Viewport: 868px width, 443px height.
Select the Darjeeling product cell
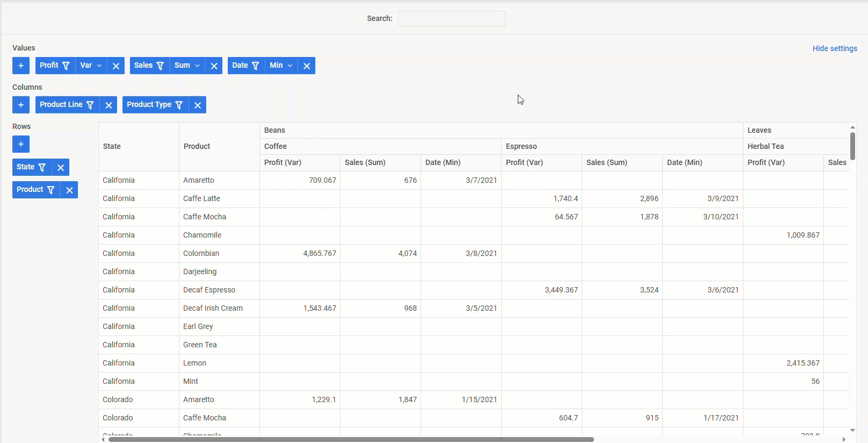pyautogui.click(x=219, y=271)
